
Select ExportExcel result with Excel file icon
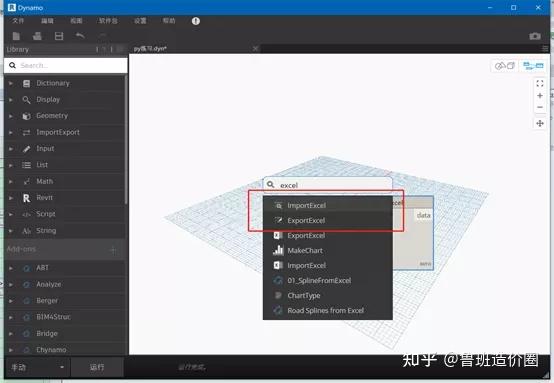328,235
